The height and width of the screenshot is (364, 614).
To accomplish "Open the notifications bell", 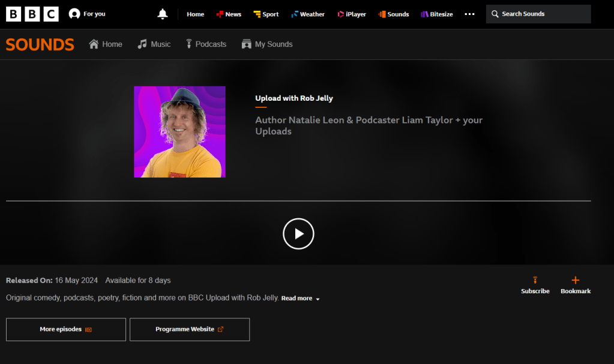I will [163, 14].
